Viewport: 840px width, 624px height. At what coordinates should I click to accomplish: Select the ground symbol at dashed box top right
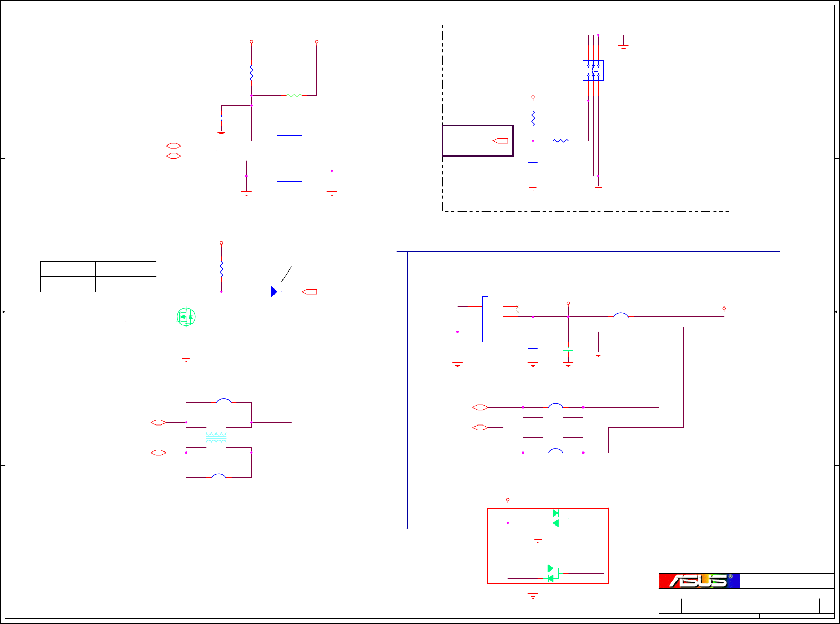624,47
